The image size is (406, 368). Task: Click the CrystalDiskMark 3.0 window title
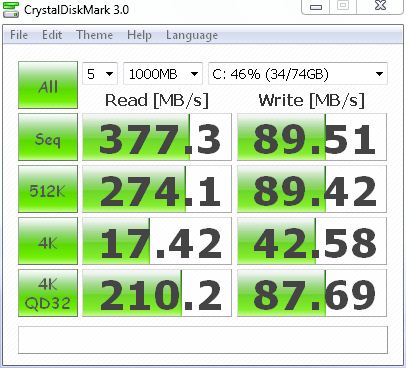(x=77, y=10)
